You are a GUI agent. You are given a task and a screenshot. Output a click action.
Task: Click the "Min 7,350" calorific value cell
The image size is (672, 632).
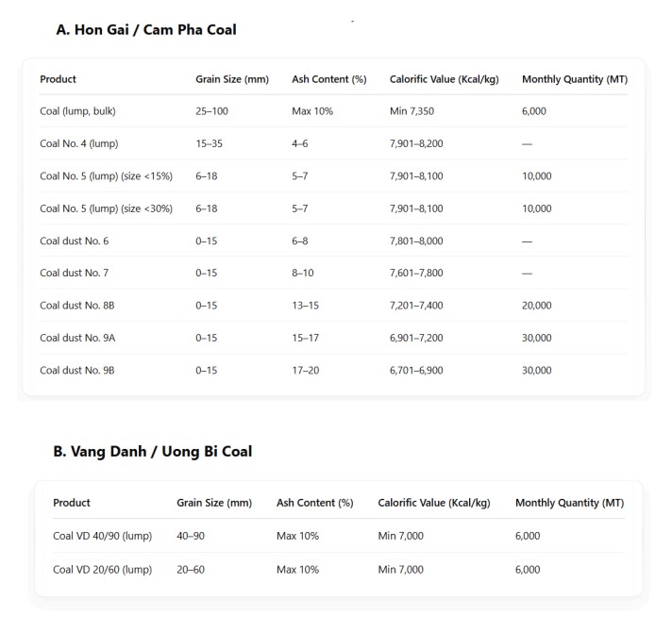click(x=412, y=111)
